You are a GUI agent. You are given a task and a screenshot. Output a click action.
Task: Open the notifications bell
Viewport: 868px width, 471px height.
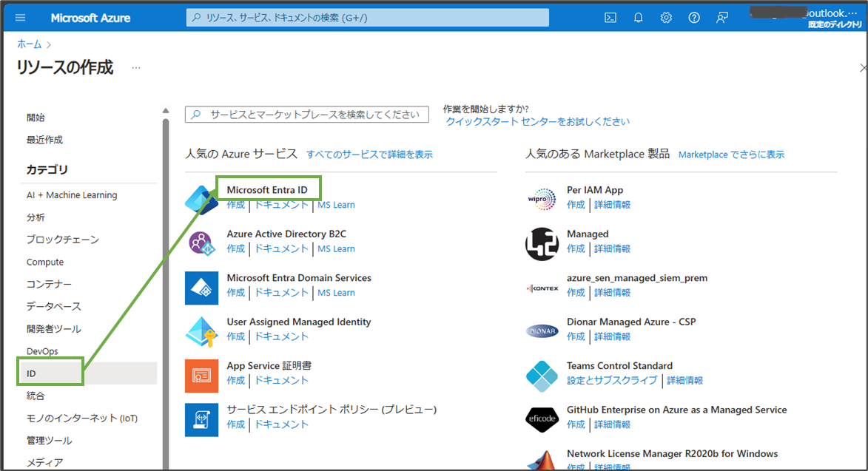click(639, 18)
